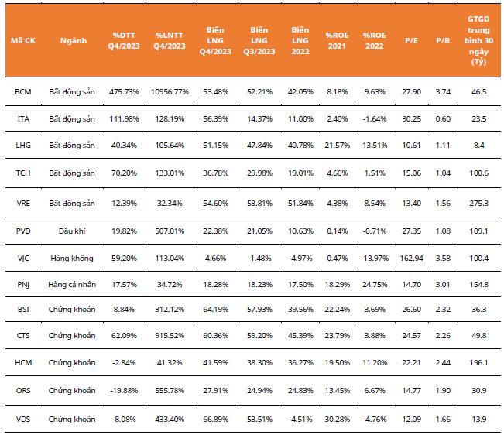The height and width of the screenshot is (435, 504).
Task: Select the P/E column header
Action: pos(411,40)
